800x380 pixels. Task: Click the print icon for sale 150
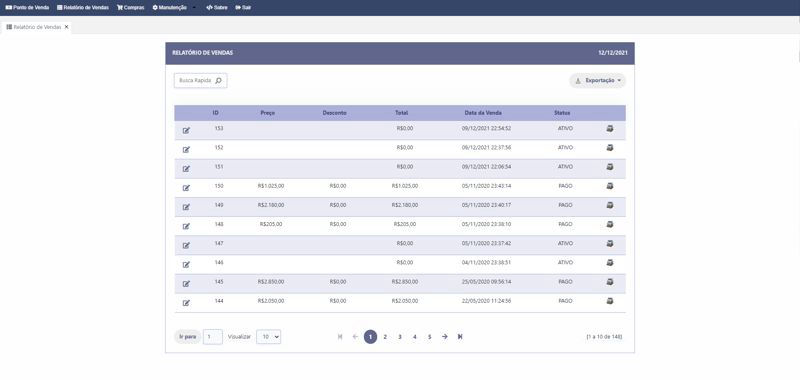(x=610, y=186)
